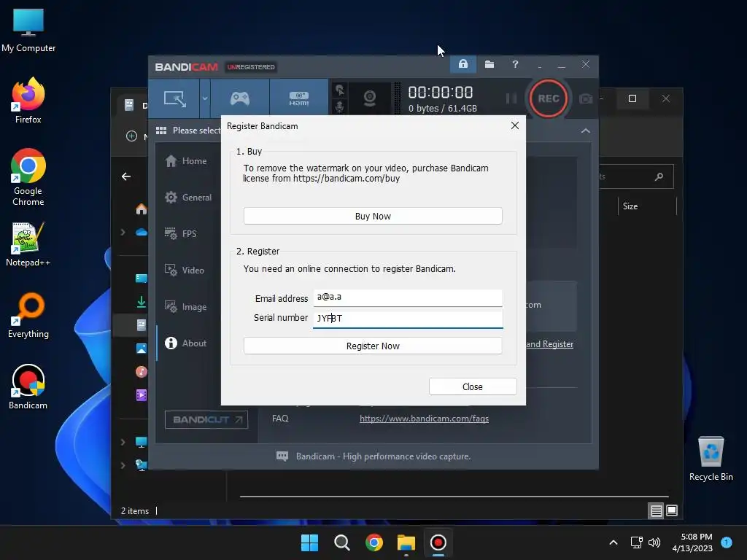Image resolution: width=747 pixels, height=560 pixels.
Task: Click Chrome in the taskbar
Action: [x=374, y=542]
